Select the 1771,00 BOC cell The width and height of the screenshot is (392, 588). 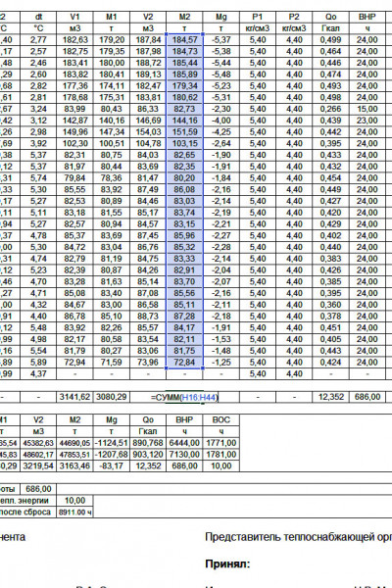[x=221, y=443]
